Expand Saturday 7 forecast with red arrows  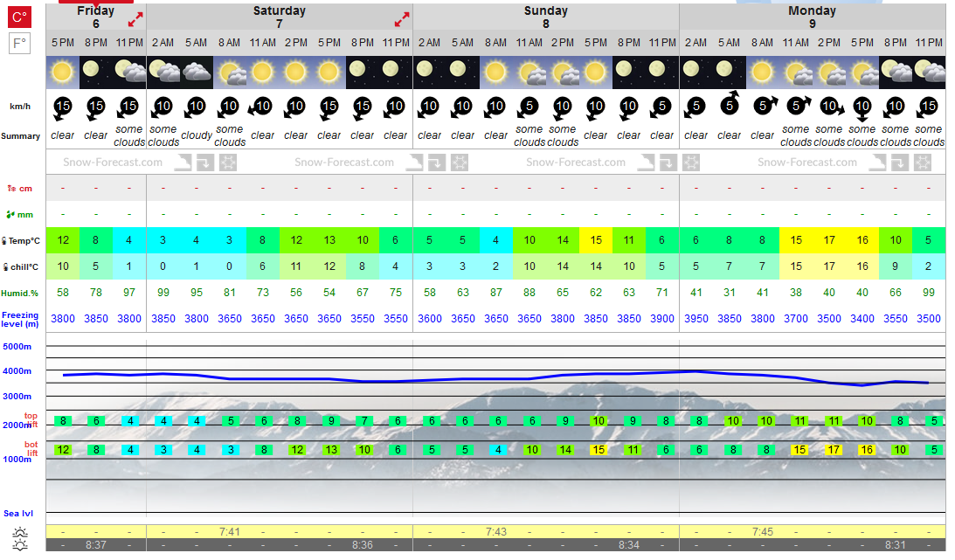[x=401, y=19]
